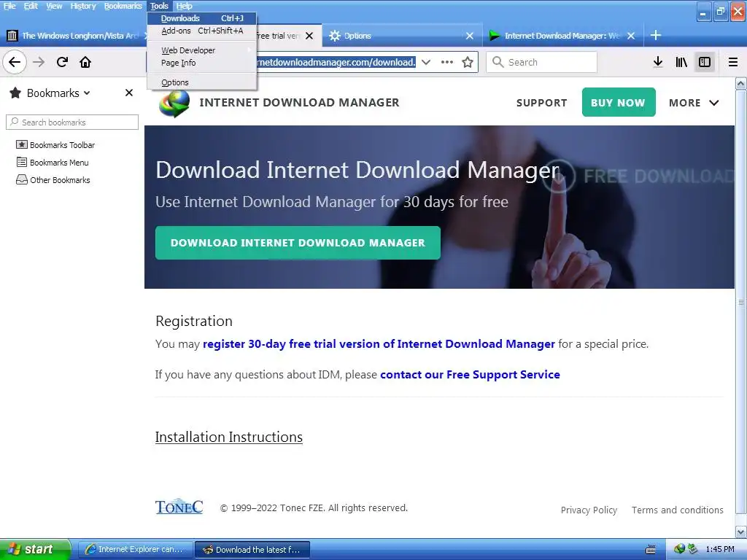This screenshot has height=560, width=747.
Task: Click the Bookmarks Toolbar folder icon
Action: [x=21, y=145]
